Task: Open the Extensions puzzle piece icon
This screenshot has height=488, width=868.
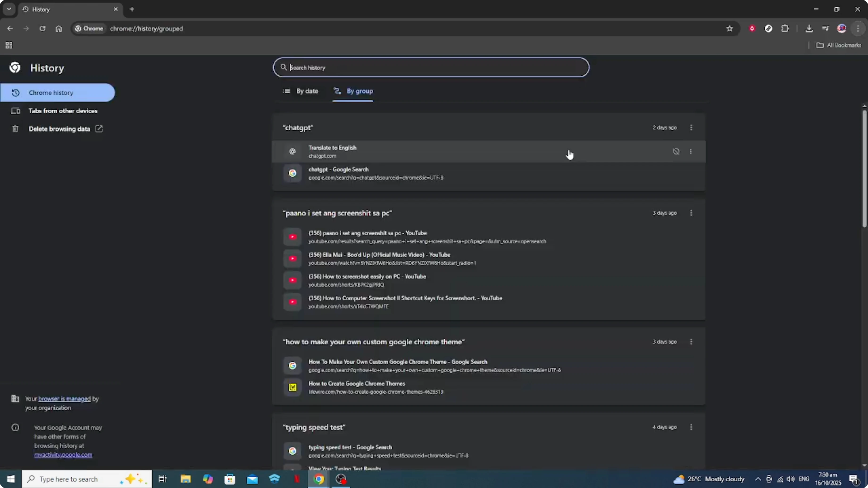Action: (x=785, y=28)
